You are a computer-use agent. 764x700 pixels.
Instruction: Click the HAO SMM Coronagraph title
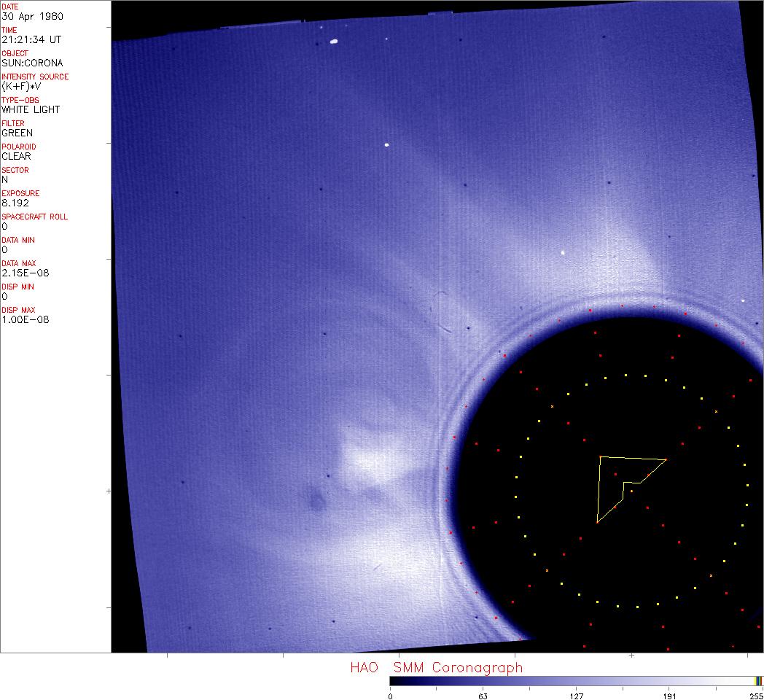[436, 667]
